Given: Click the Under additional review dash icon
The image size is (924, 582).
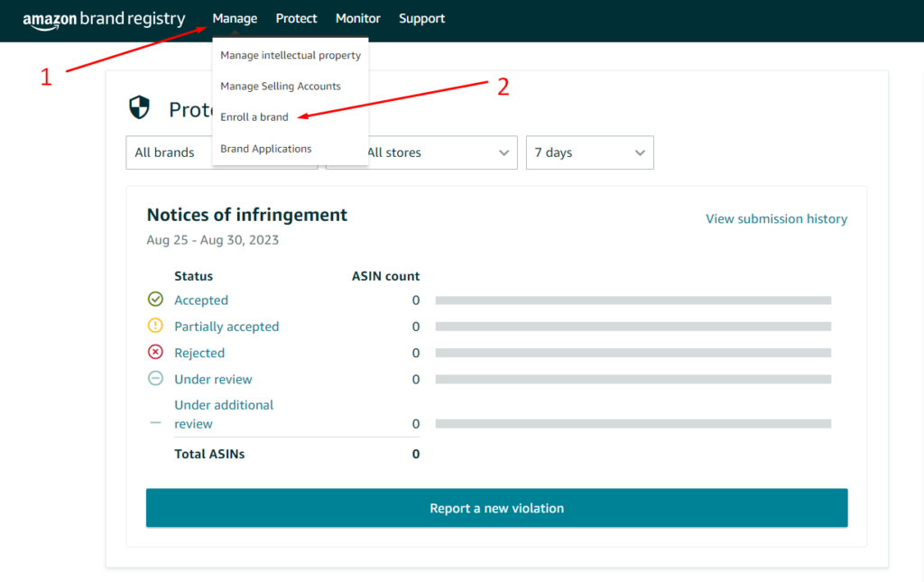Looking at the screenshot, I should coord(155,422).
